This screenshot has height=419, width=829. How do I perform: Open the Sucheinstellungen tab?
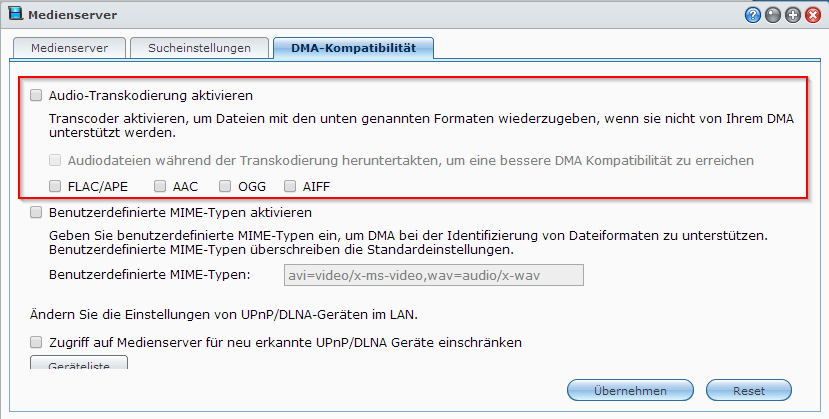click(x=200, y=47)
